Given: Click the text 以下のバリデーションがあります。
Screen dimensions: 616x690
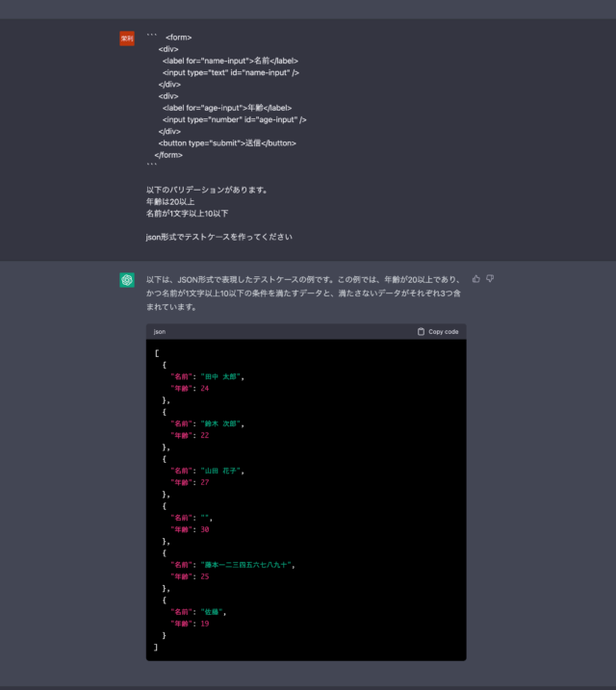Looking at the screenshot, I should pos(207,190).
